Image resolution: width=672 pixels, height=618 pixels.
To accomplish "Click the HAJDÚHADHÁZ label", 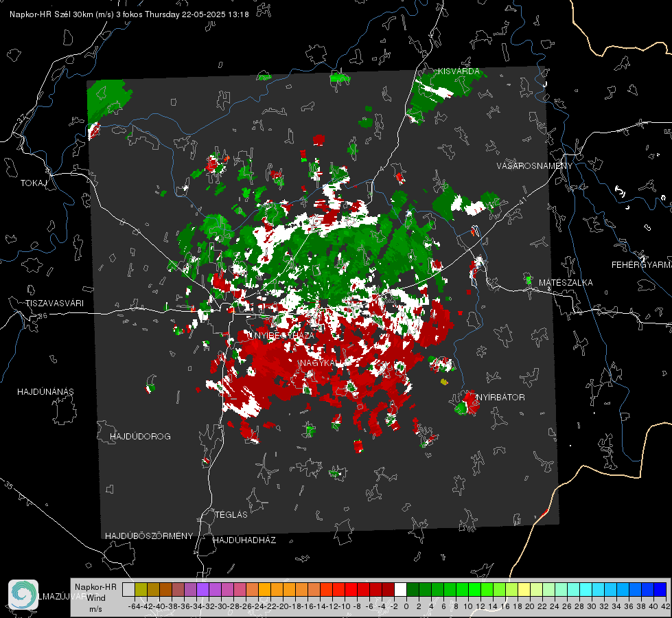I will coord(244,540).
